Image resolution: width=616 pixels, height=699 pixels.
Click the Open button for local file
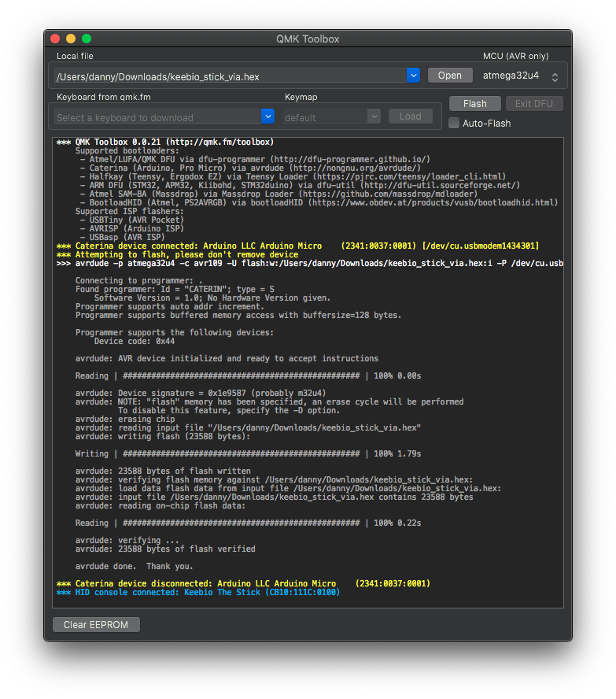[x=449, y=76]
